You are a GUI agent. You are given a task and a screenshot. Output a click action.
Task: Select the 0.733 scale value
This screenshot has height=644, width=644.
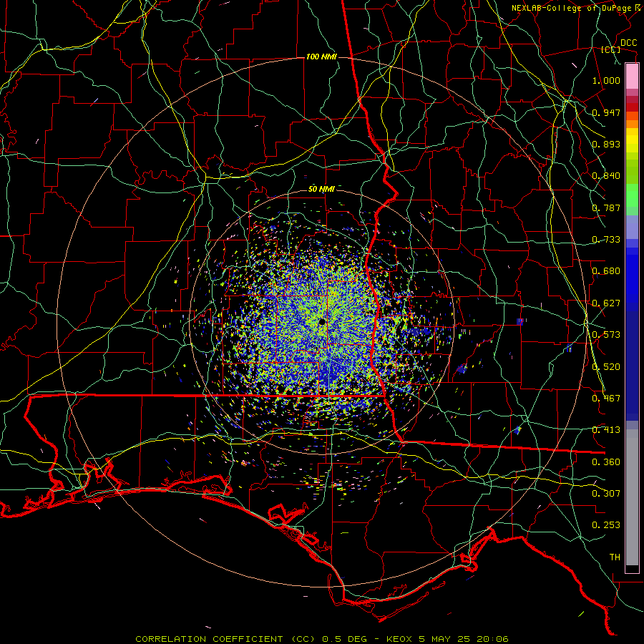[x=606, y=240]
